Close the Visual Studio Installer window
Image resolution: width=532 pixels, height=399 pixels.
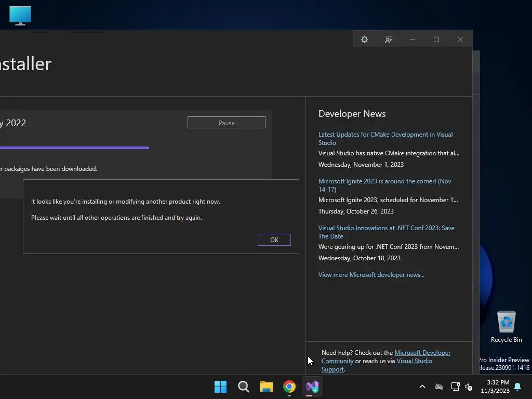460,39
